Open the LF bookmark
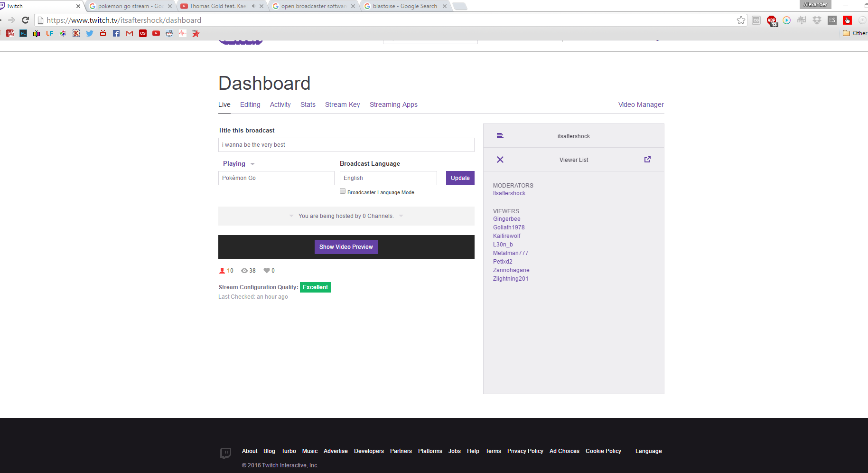Image resolution: width=868 pixels, height=473 pixels. 50,33
